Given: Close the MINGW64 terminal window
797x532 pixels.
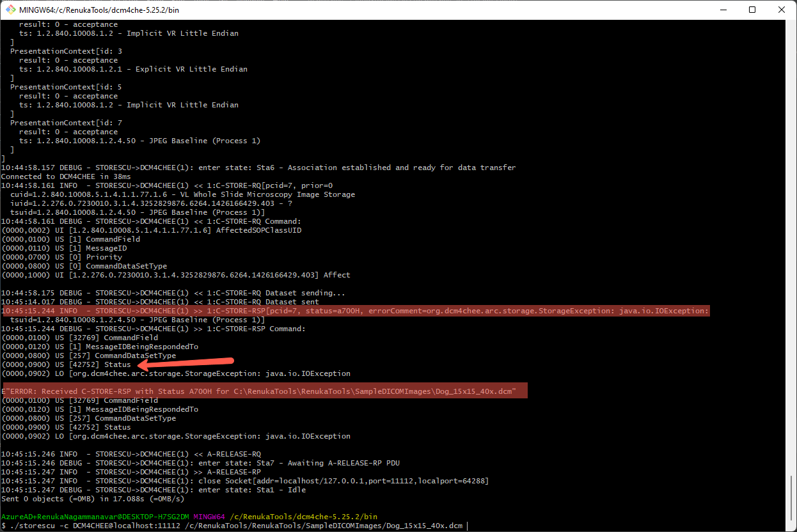Looking at the screenshot, I should pos(782,10).
